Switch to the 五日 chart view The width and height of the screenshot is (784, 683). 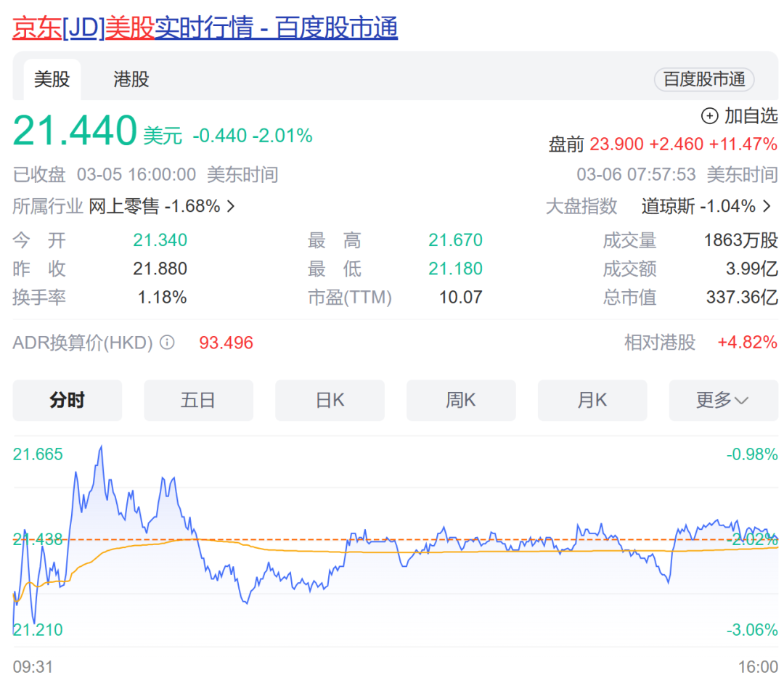198,400
